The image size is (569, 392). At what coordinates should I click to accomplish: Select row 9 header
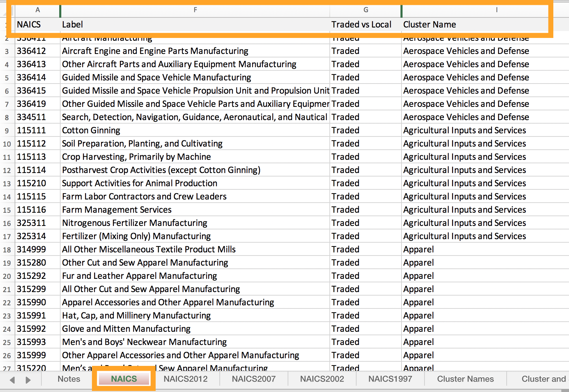click(x=7, y=131)
